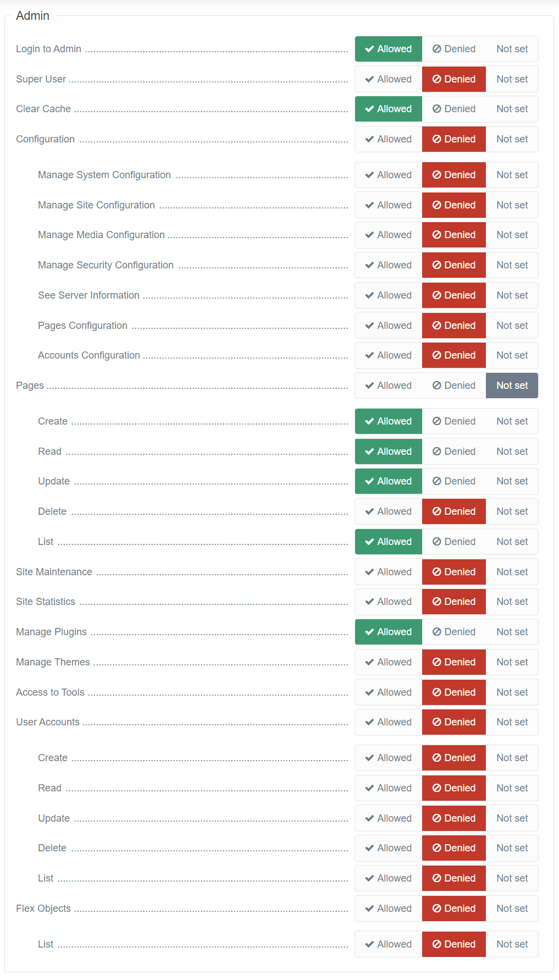Set Flex Objects List to Not set
Screen dimensions: 559x980
[512, 944]
